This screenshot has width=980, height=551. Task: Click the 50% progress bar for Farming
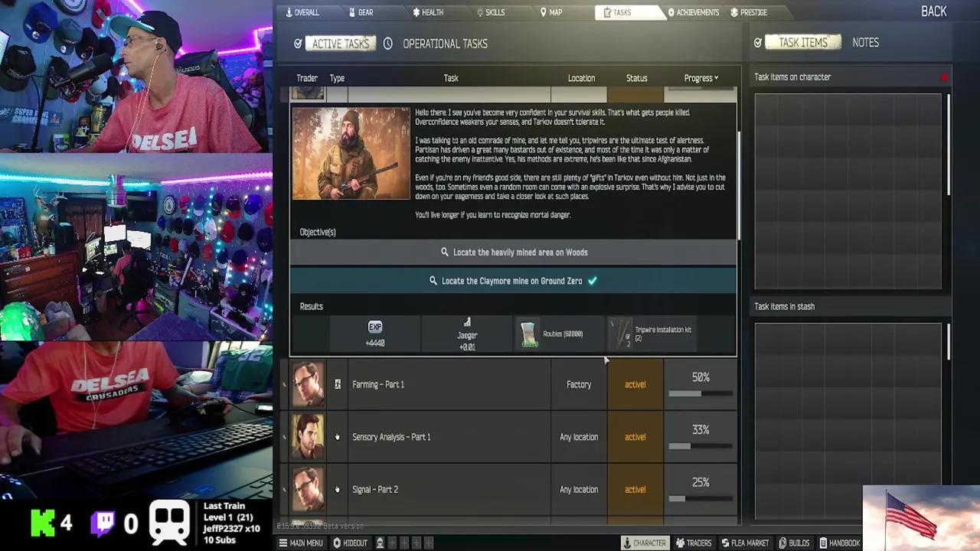pyautogui.click(x=701, y=394)
